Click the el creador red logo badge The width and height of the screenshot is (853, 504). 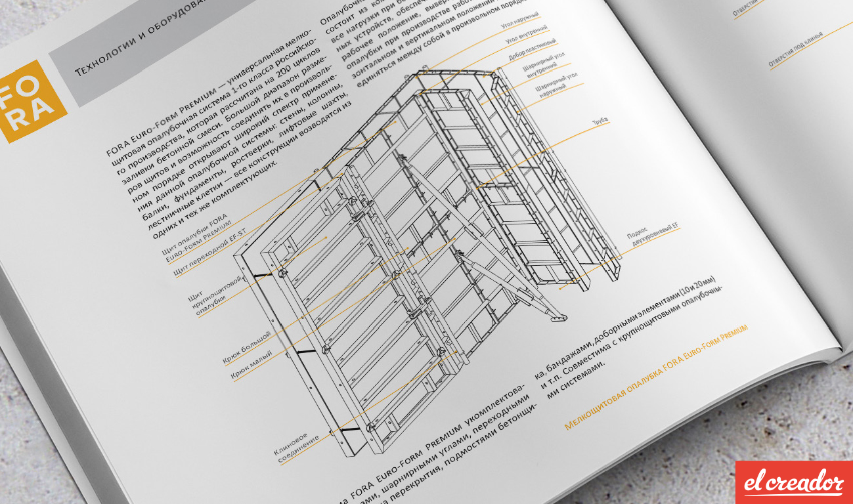click(793, 482)
